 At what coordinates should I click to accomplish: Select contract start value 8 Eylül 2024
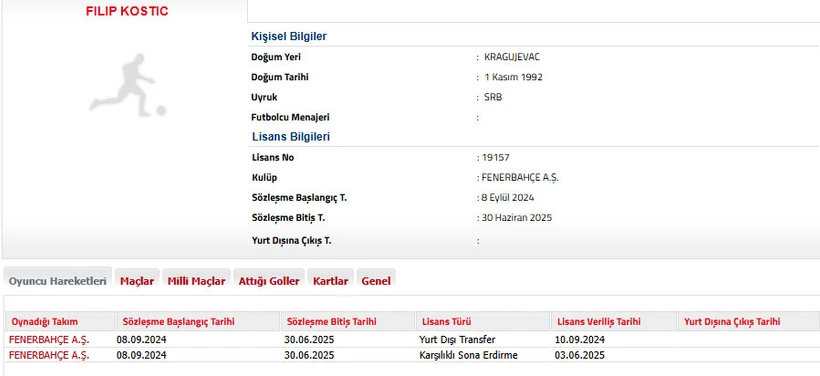[508, 198]
